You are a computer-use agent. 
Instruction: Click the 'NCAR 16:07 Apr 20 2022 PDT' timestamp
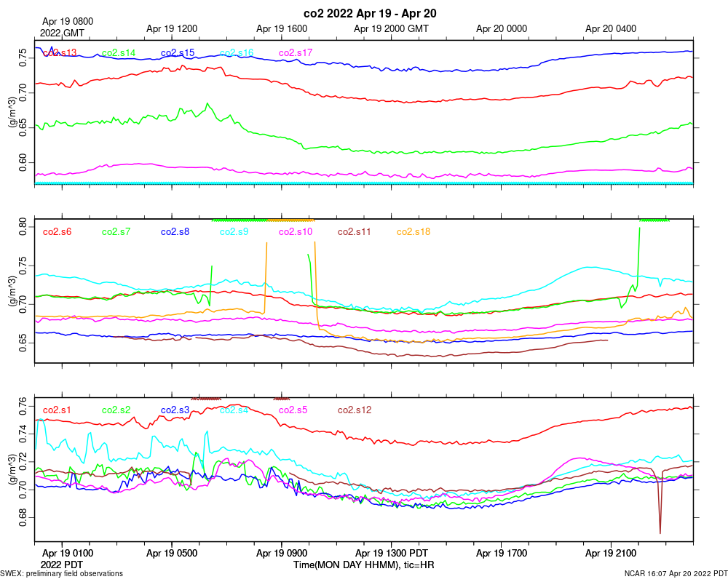(x=676, y=574)
